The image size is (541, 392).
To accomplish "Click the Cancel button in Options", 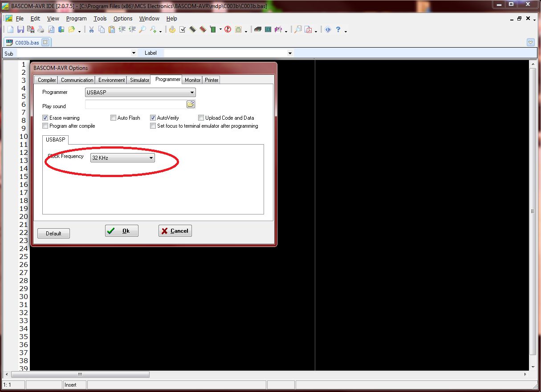I will click(175, 231).
